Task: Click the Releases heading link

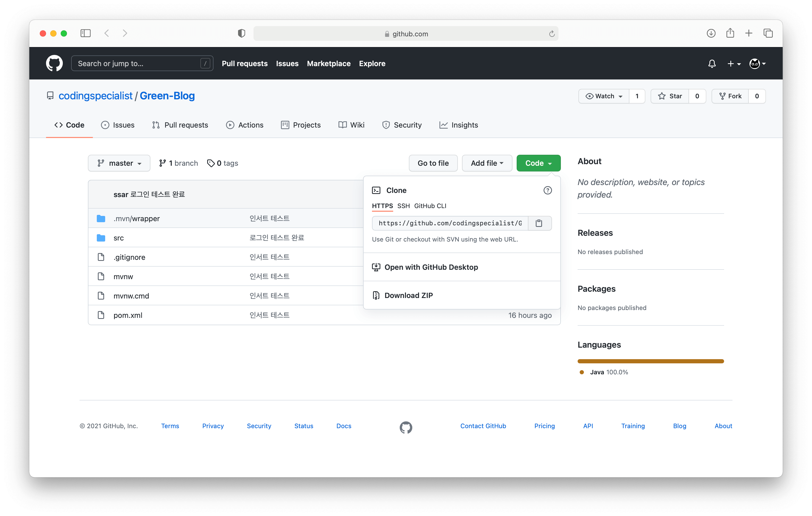Action: point(595,233)
